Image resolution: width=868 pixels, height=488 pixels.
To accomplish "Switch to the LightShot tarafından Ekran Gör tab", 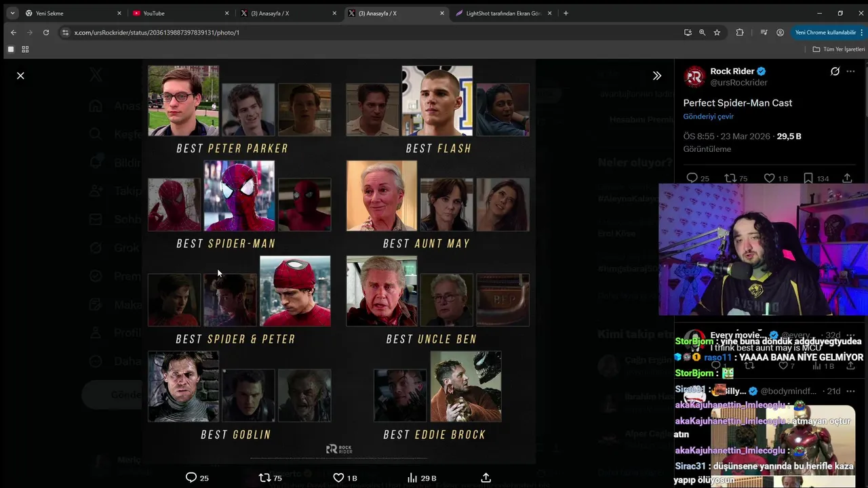I will pyautogui.click(x=502, y=13).
